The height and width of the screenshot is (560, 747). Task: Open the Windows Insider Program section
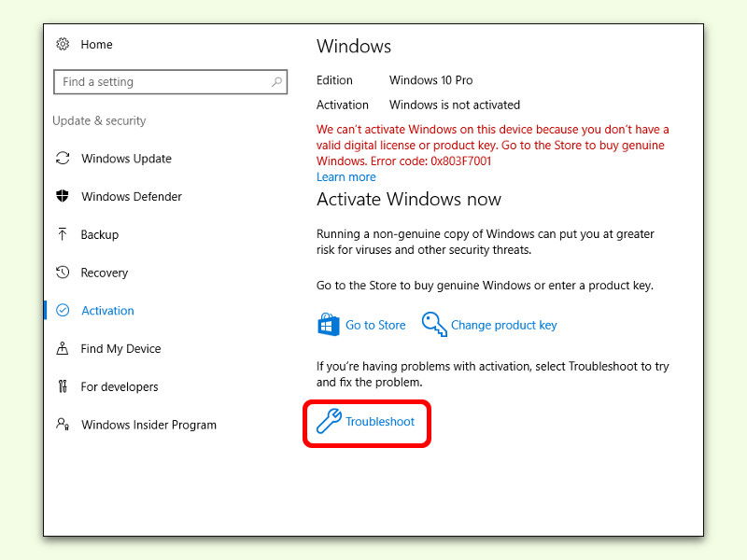click(148, 425)
